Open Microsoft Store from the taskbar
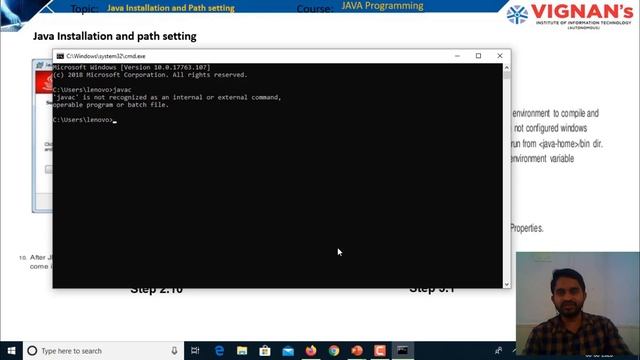This screenshot has width=640, height=360. coord(265,351)
